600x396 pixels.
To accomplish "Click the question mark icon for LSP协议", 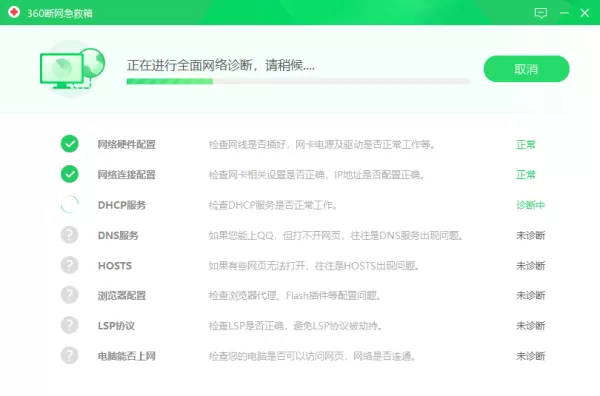I will pyautogui.click(x=70, y=325).
